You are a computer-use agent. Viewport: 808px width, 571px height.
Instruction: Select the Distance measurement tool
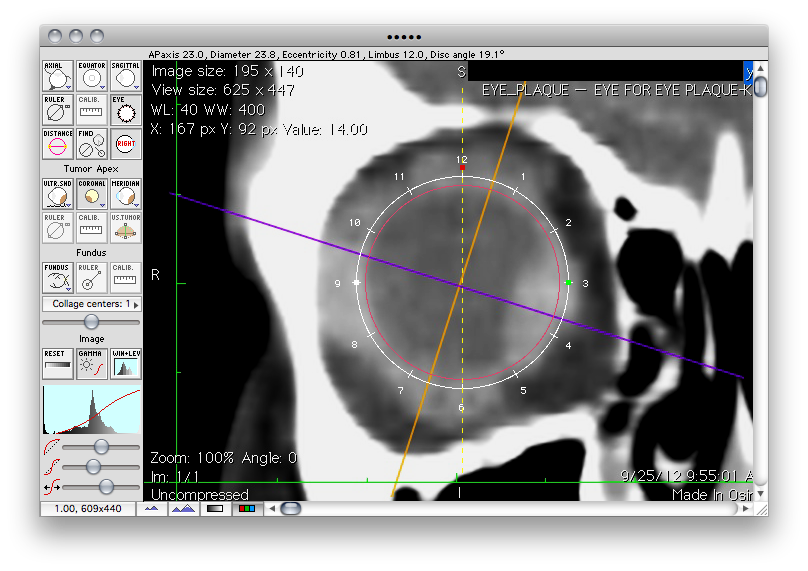click(57, 144)
